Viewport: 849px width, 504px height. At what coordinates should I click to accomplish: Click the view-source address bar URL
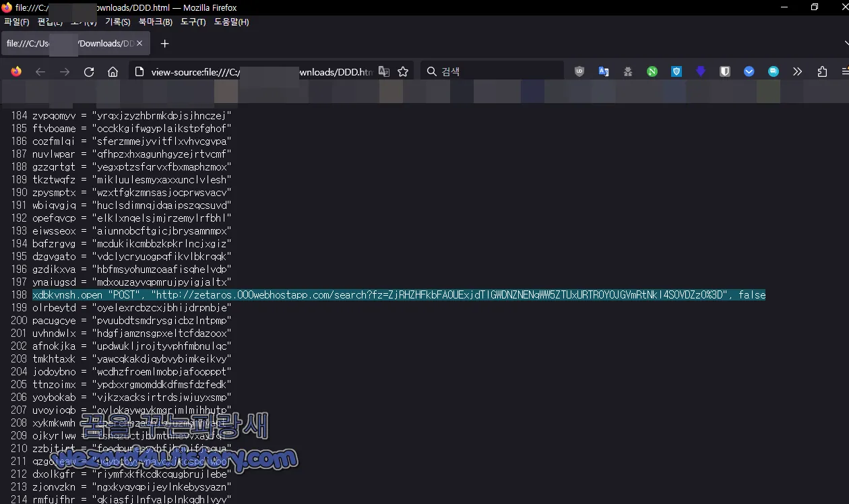point(262,72)
